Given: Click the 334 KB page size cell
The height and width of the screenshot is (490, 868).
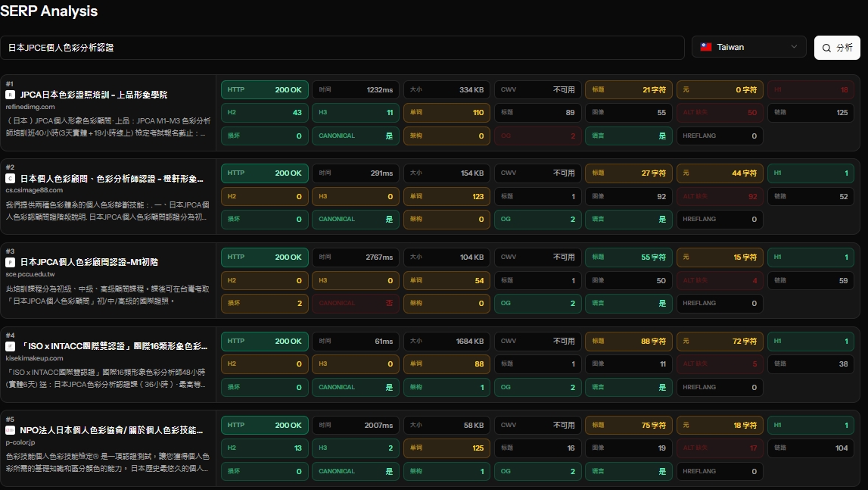Looking at the screenshot, I should [446, 90].
